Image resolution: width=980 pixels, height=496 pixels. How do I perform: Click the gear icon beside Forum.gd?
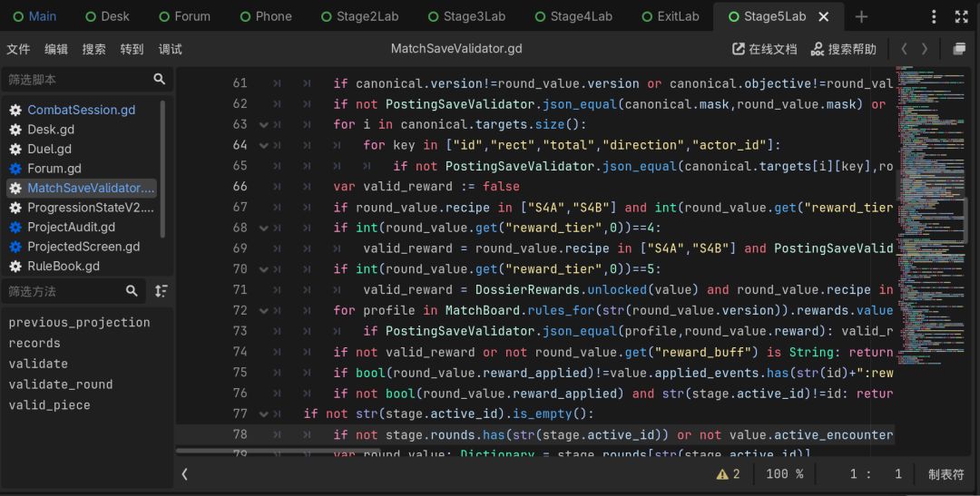[x=15, y=169]
